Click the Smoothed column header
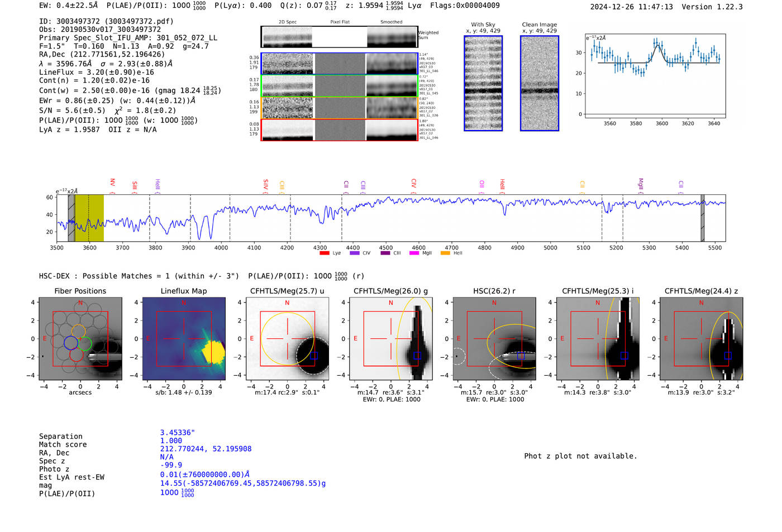The height and width of the screenshot is (532, 782). click(392, 22)
